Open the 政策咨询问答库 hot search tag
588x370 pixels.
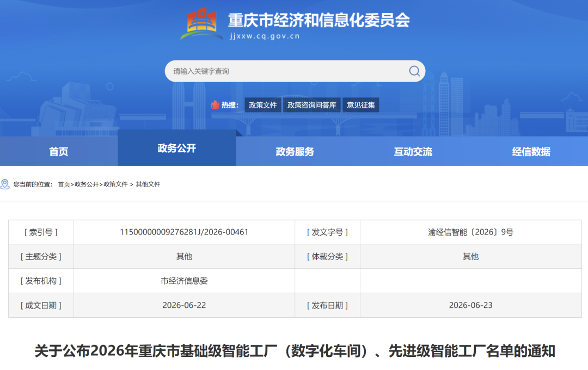(311, 105)
